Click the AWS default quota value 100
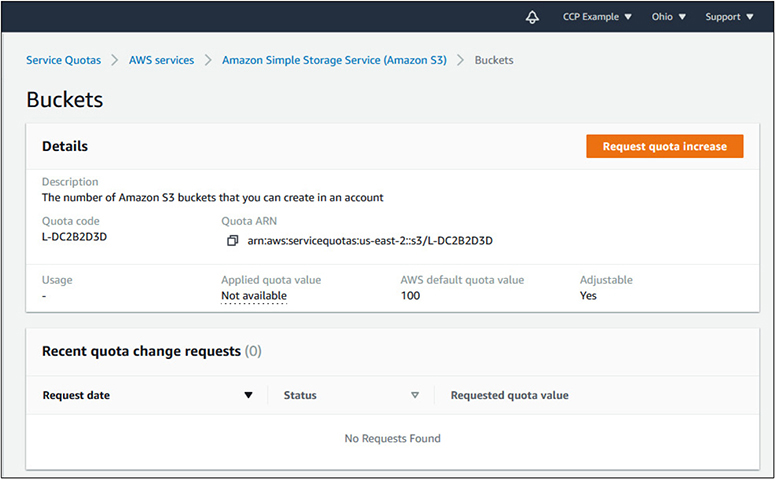The width and height of the screenshot is (775, 480). click(410, 296)
